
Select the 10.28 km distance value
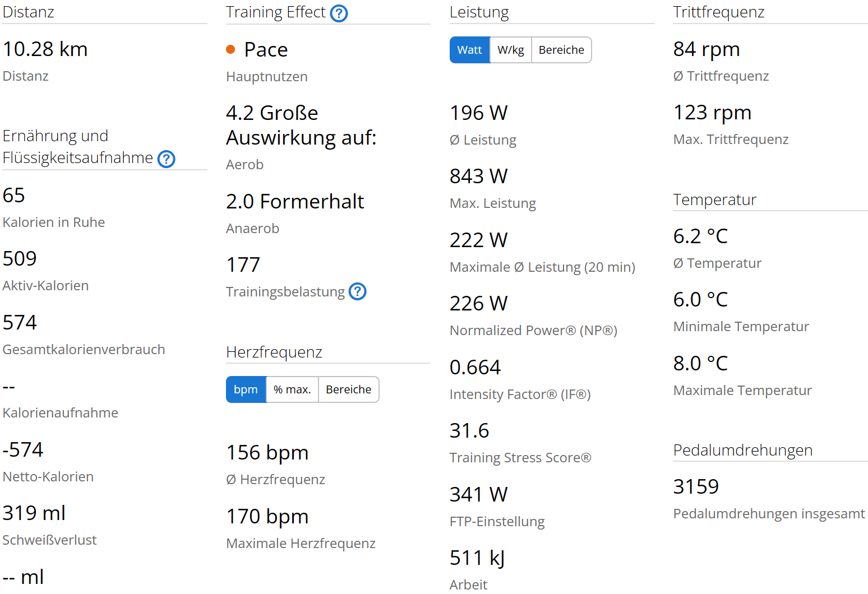pos(45,49)
